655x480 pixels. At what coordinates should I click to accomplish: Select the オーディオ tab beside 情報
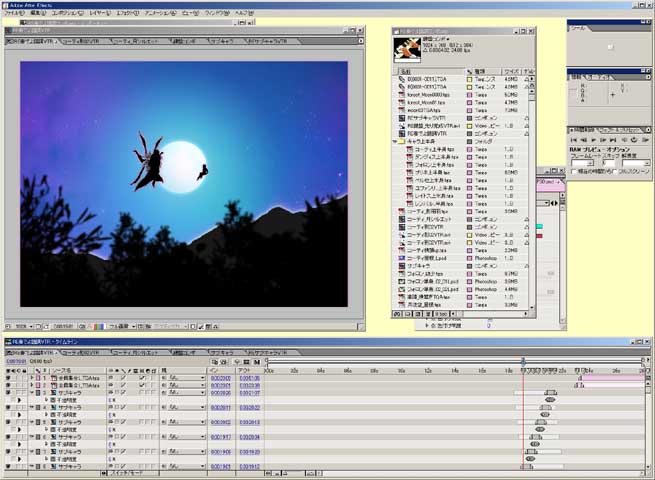tap(599, 77)
